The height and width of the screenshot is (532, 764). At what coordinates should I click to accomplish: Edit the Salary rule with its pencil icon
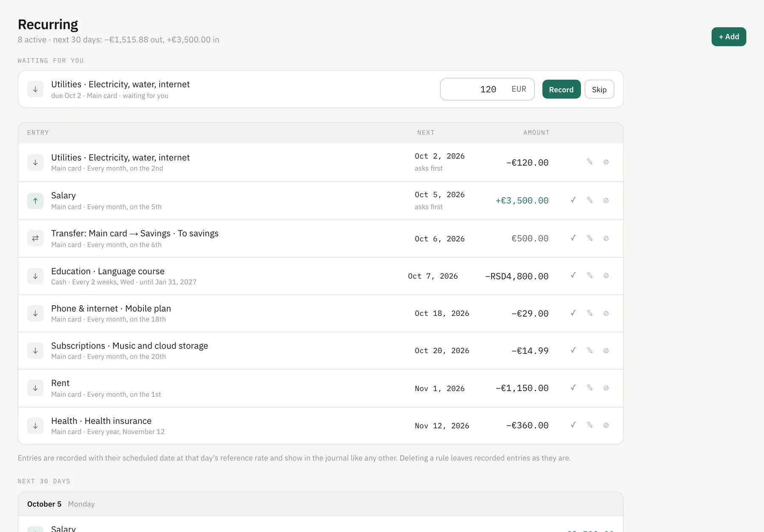(x=590, y=200)
